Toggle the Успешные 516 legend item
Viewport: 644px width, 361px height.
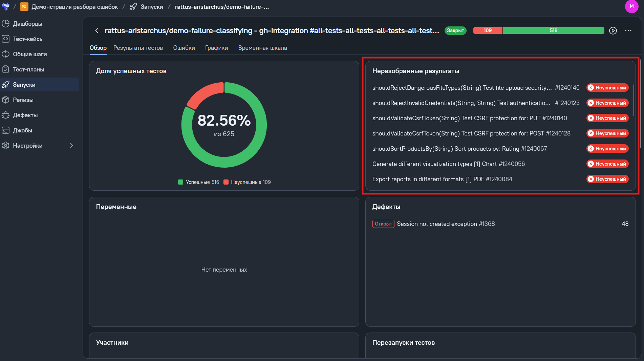(x=199, y=182)
